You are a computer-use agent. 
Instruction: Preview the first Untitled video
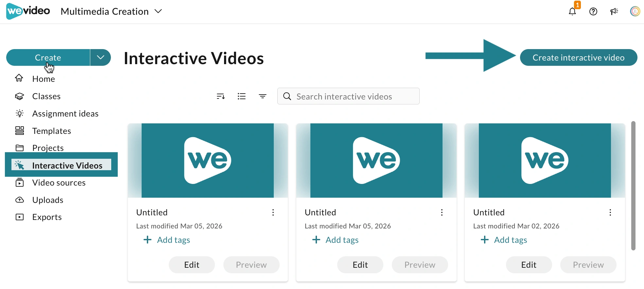coord(252,265)
